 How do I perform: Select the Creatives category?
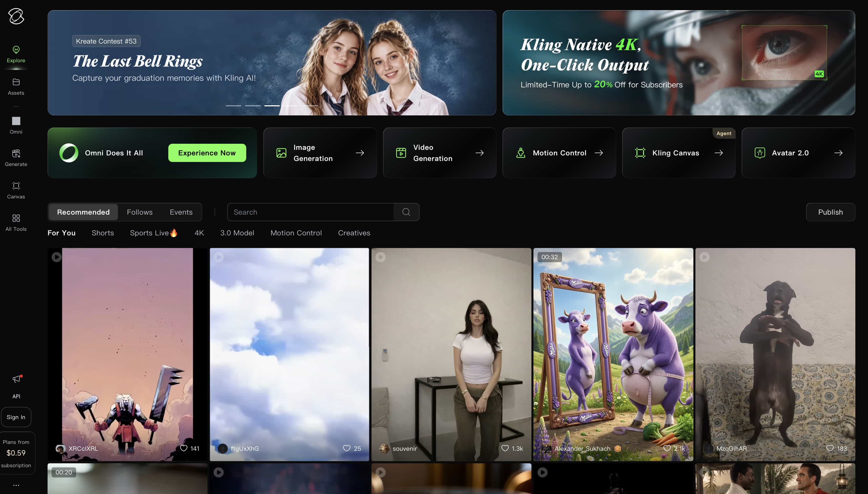pyautogui.click(x=354, y=233)
